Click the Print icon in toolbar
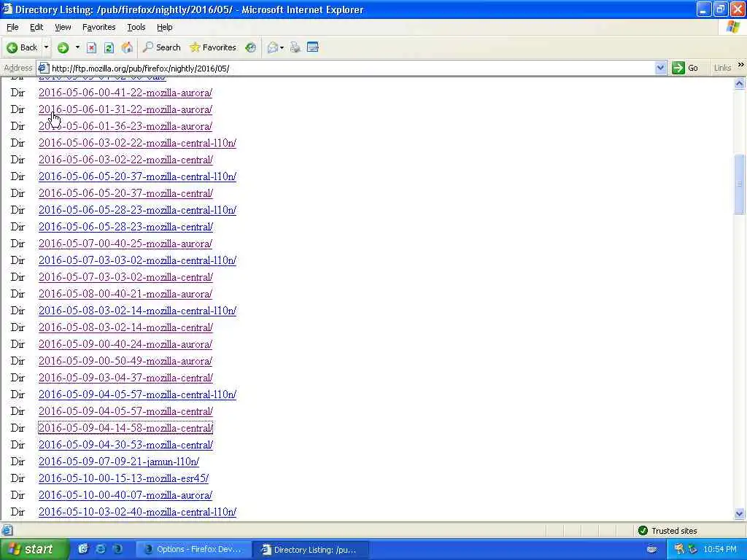Viewport: 747px width, 560px height. click(295, 47)
